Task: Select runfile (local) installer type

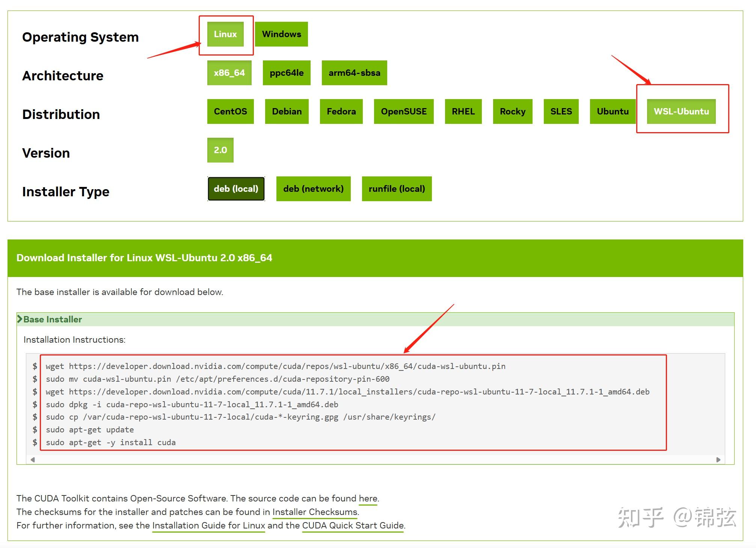Action: coord(397,189)
